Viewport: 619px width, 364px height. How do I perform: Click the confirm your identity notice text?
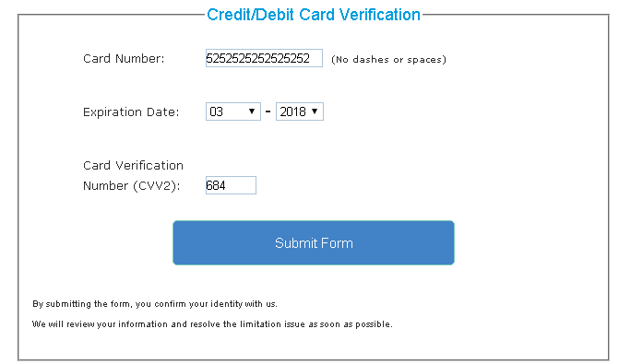155,304
